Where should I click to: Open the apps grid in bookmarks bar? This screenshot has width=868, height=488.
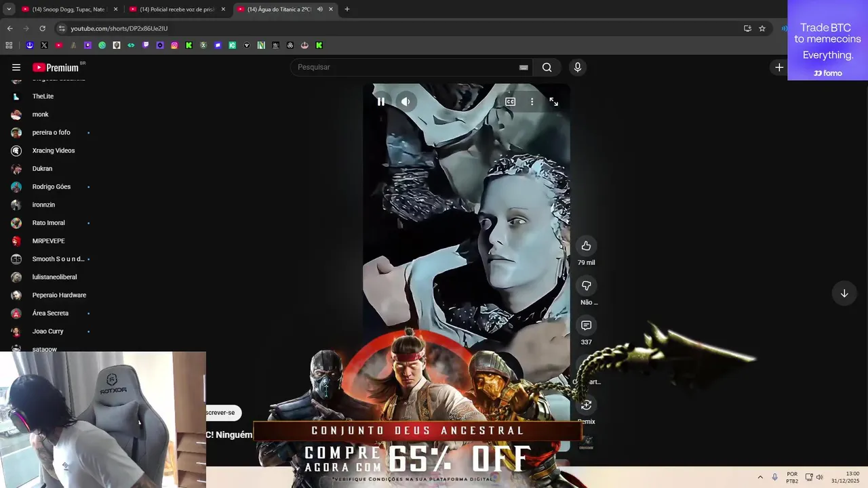9,45
